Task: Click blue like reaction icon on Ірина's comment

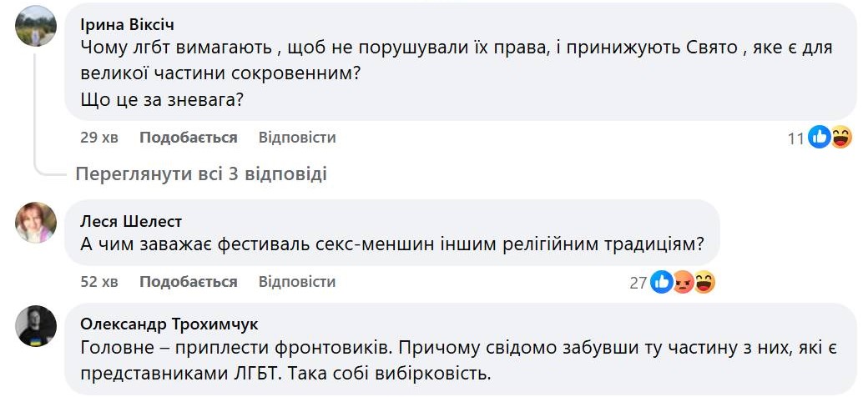Action: (x=820, y=138)
